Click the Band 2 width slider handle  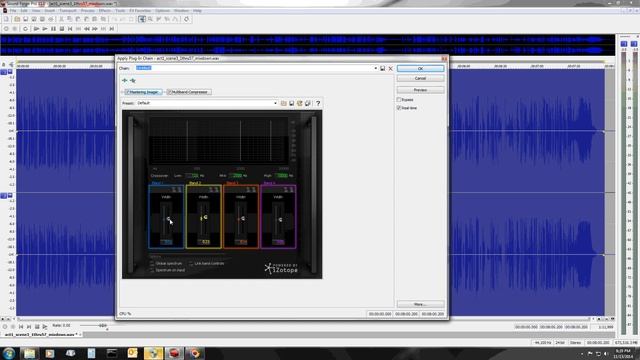pos(205,218)
